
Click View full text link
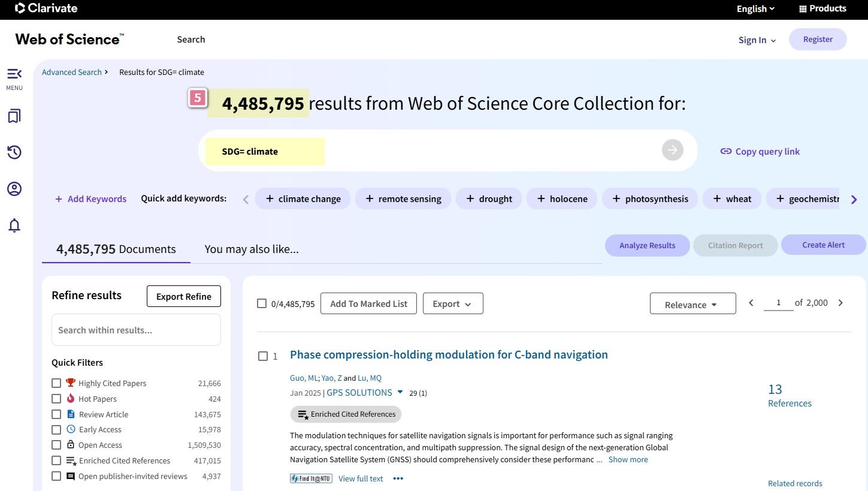pyautogui.click(x=361, y=478)
